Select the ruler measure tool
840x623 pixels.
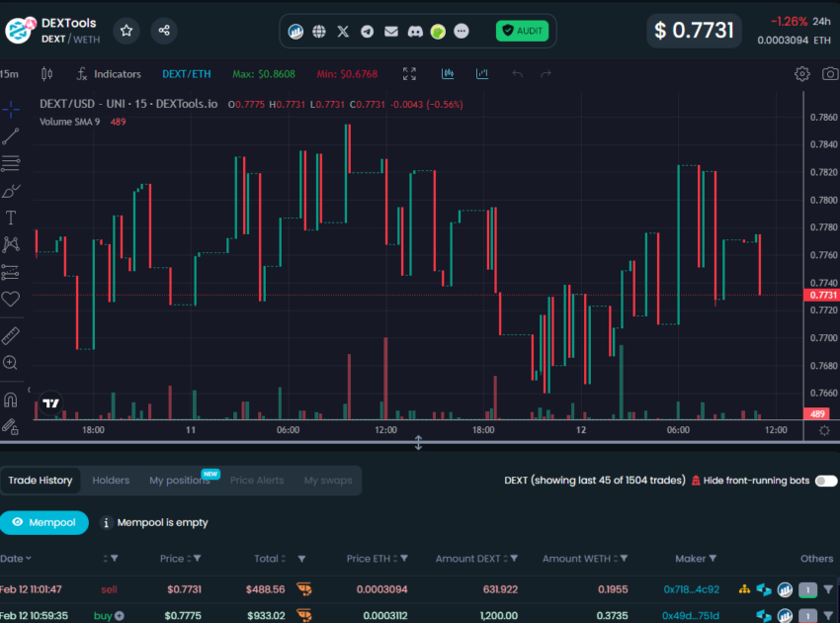point(11,335)
